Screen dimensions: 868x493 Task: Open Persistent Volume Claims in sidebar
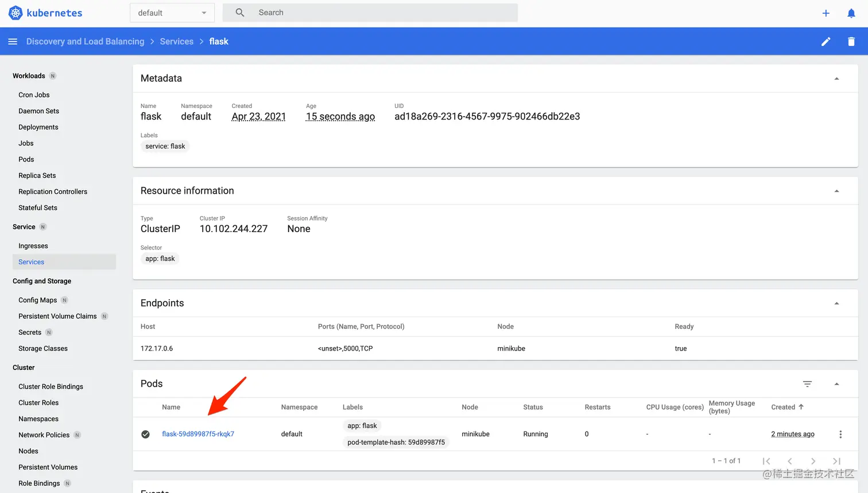[57, 316]
